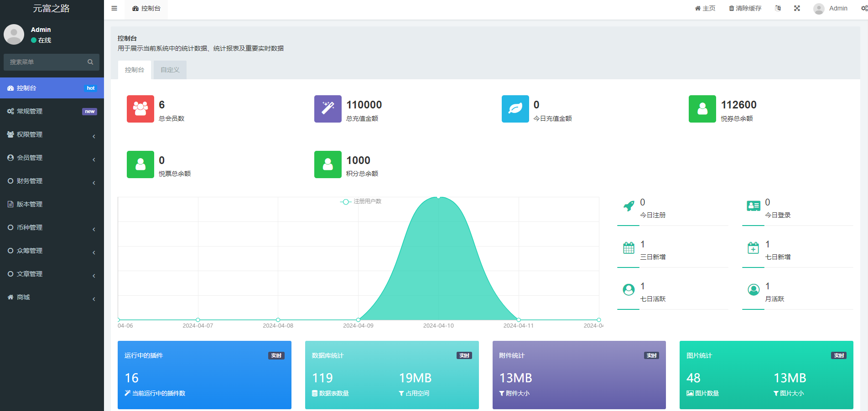Expand the 商城 sidebar menu

coord(52,297)
